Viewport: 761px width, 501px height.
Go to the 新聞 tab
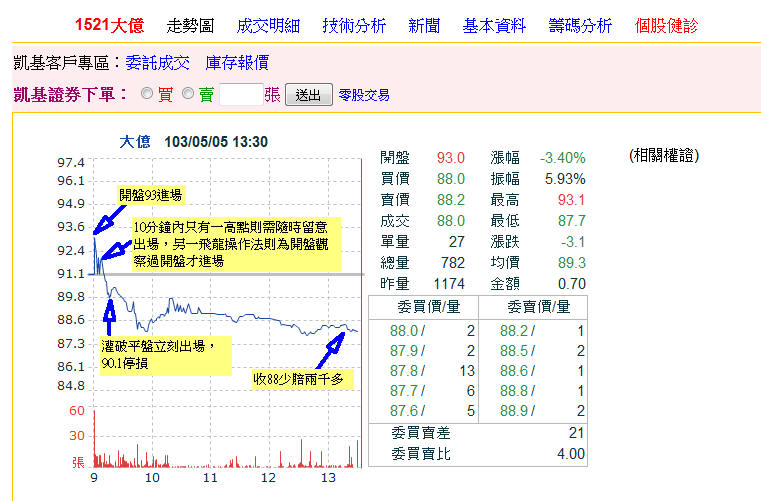(424, 26)
